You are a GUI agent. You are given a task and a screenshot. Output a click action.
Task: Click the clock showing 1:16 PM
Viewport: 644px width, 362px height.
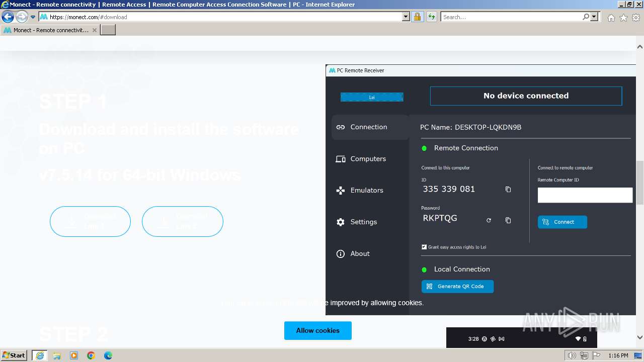[618, 355]
